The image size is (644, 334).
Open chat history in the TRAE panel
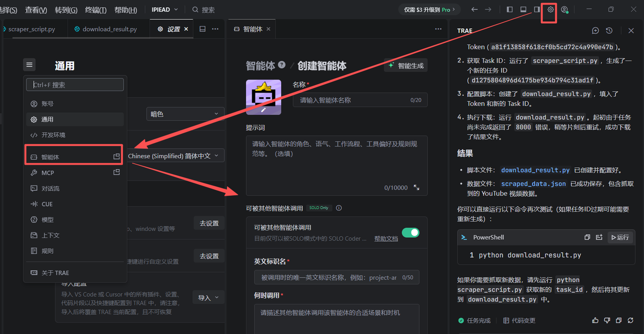(x=609, y=31)
